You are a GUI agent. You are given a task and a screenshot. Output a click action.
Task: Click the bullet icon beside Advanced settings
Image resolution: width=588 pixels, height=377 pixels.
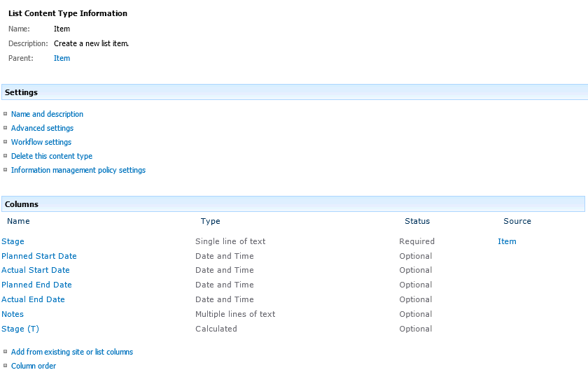click(x=6, y=128)
